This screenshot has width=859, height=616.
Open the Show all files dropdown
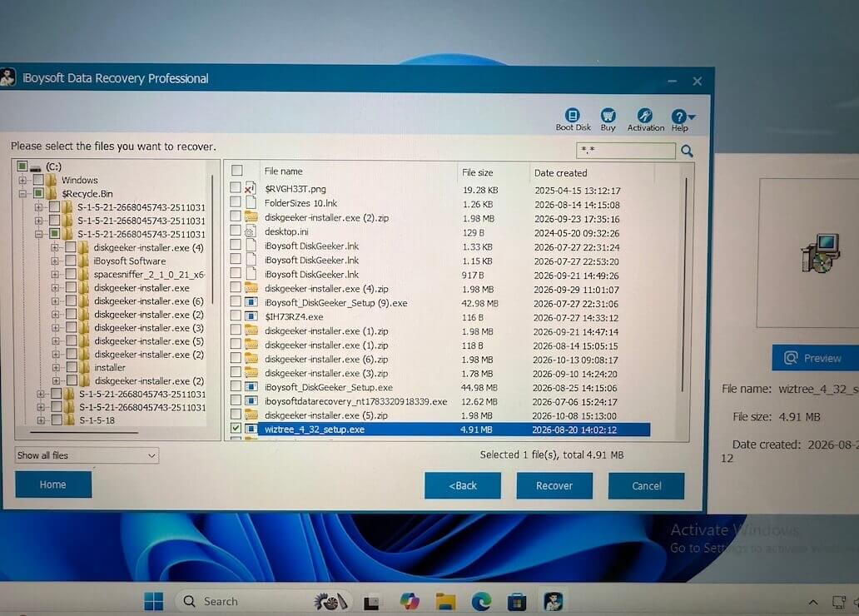(x=87, y=455)
